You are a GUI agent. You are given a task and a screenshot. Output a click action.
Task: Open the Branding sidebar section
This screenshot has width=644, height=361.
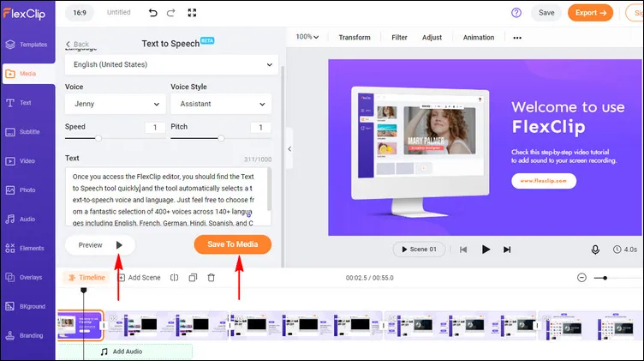coord(25,335)
